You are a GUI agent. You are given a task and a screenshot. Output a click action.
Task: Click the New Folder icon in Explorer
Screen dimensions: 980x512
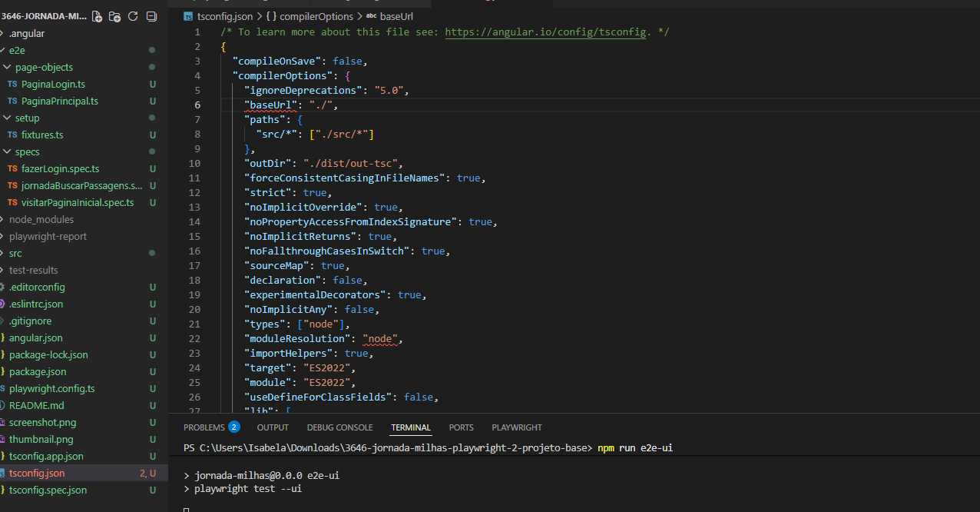[x=114, y=16]
